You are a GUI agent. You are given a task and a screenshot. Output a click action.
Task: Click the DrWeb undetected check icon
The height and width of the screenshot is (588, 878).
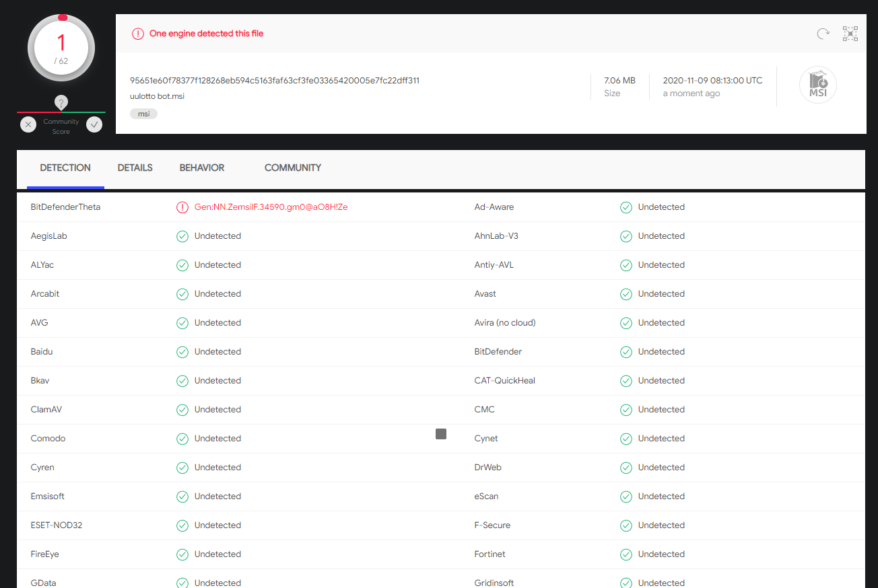click(x=626, y=468)
